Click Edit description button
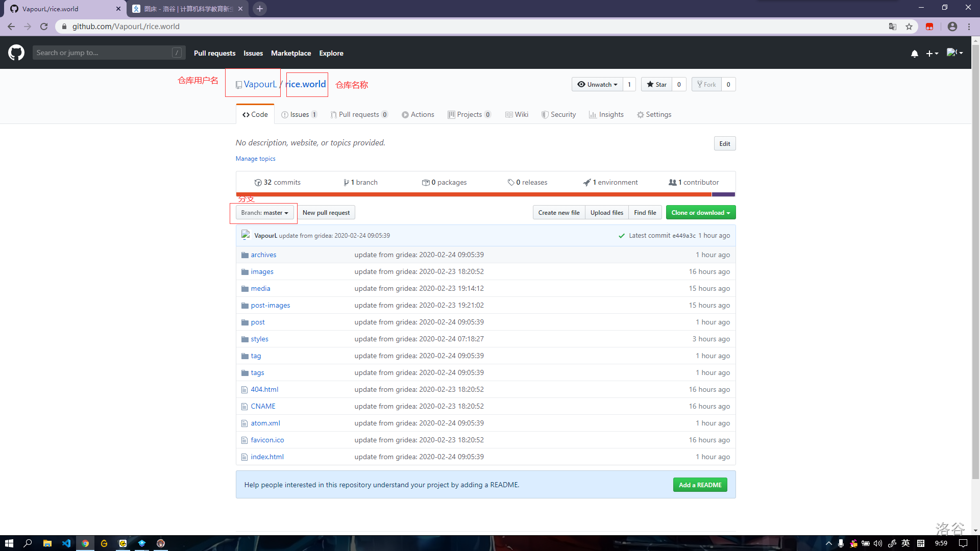 tap(724, 143)
